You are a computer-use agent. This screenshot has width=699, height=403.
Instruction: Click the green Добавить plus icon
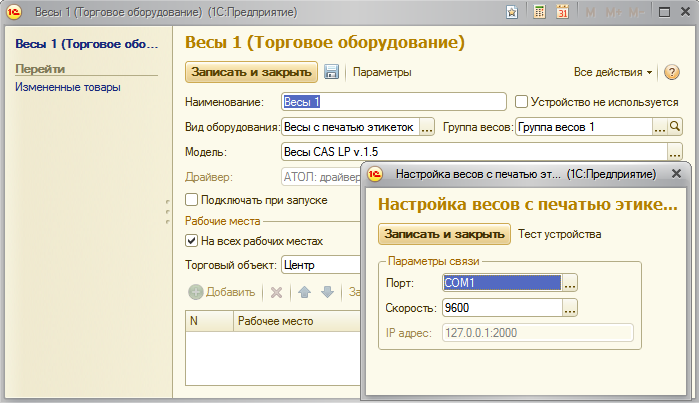tap(196, 292)
